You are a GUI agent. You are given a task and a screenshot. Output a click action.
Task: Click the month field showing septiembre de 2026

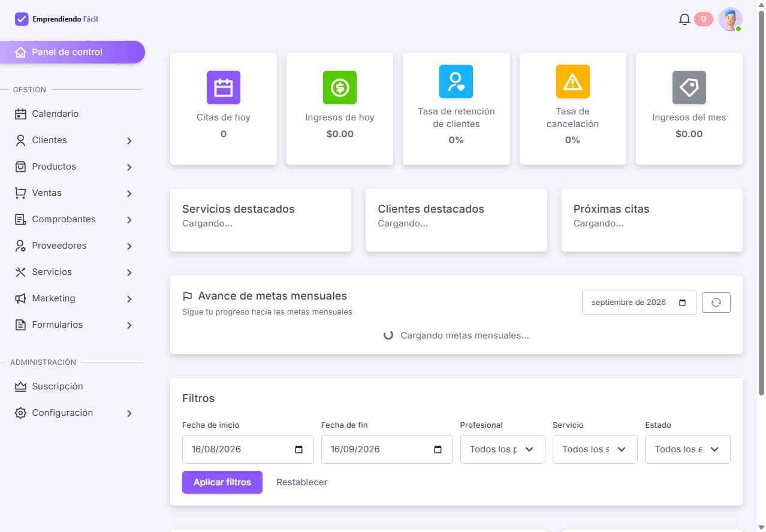pyautogui.click(x=639, y=303)
